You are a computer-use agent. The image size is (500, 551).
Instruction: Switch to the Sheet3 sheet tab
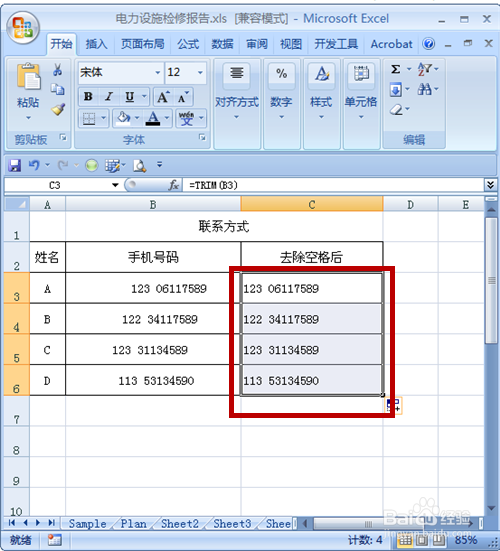pyautogui.click(x=232, y=524)
